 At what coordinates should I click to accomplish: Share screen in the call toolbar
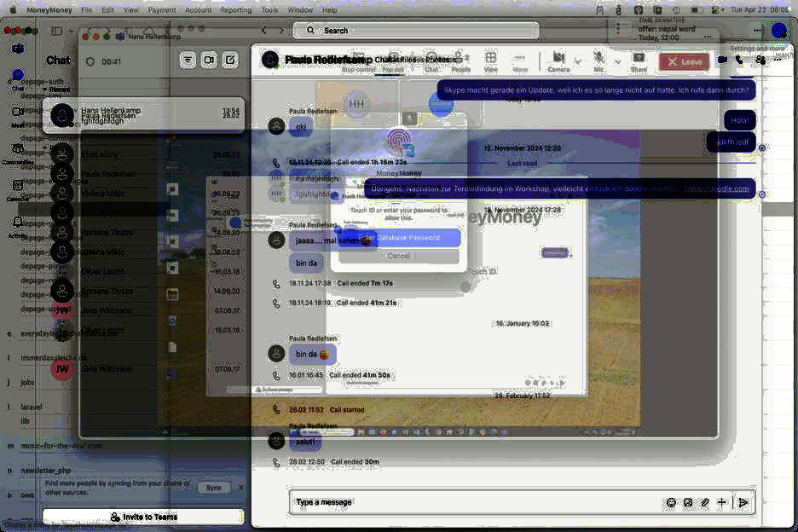[x=639, y=61]
